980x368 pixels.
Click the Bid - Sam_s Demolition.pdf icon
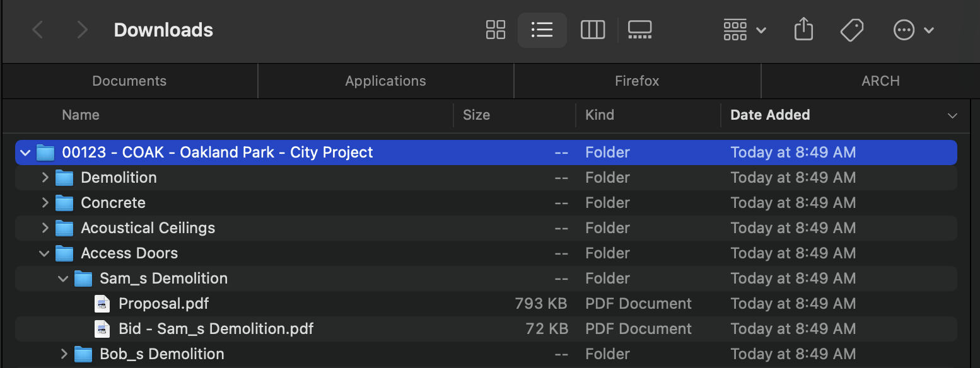102,329
